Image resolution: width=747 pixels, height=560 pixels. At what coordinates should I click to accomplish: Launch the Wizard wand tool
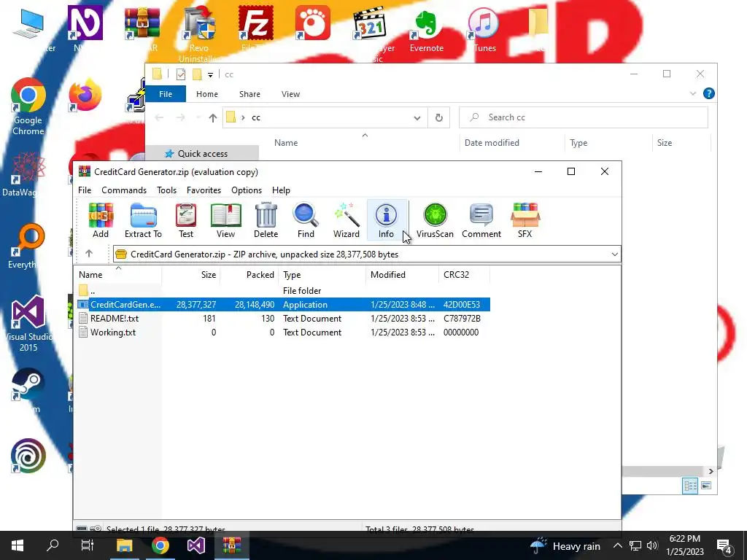tap(347, 220)
